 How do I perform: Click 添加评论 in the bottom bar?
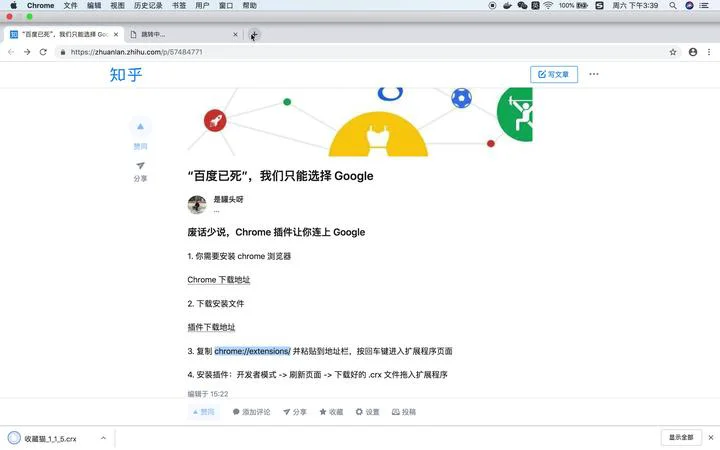[251, 412]
